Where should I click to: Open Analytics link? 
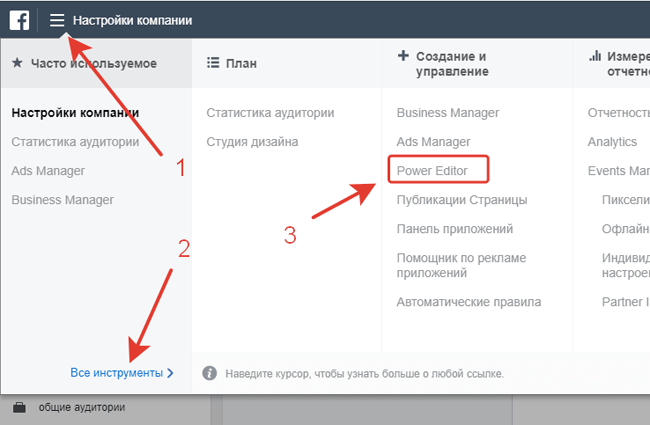pyautogui.click(x=612, y=142)
